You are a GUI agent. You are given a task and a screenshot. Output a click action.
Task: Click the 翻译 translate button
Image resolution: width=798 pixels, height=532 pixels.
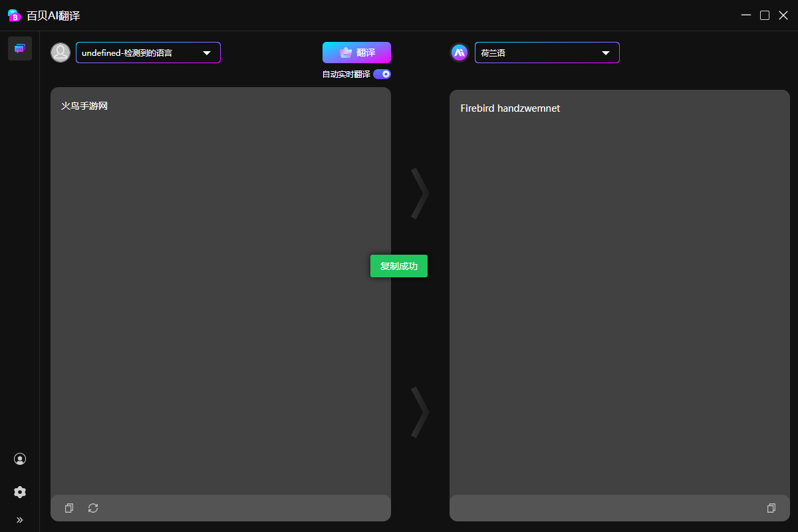point(356,53)
